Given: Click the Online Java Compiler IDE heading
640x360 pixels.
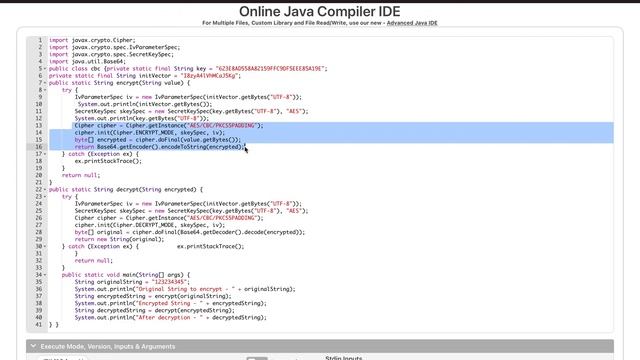Looking at the screenshot, I should pyautogui.click(x=320, y=11).
